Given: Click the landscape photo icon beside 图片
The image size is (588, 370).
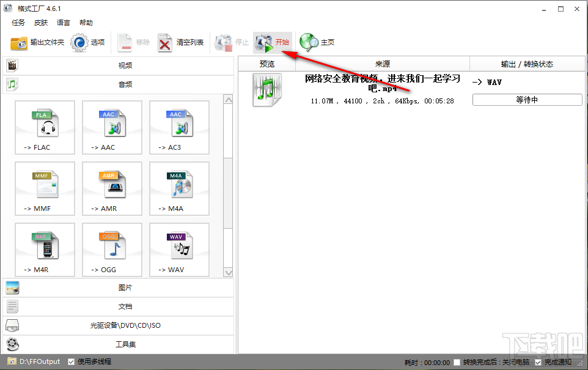Looking at the screenshot, I should [x=12, y=288].
